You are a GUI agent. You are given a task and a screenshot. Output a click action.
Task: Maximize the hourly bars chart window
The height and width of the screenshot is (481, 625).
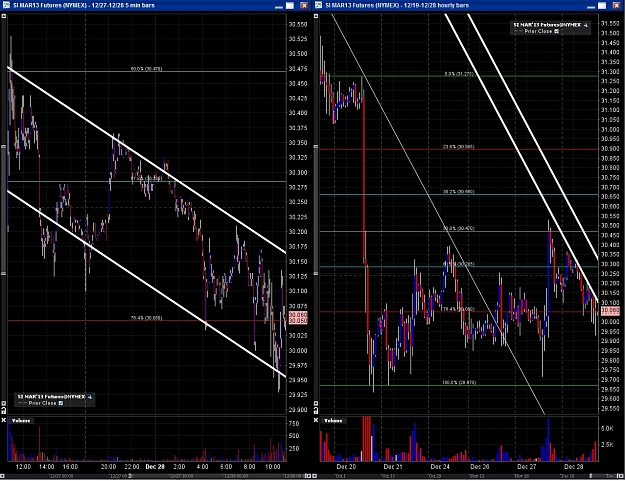[602, 6]
